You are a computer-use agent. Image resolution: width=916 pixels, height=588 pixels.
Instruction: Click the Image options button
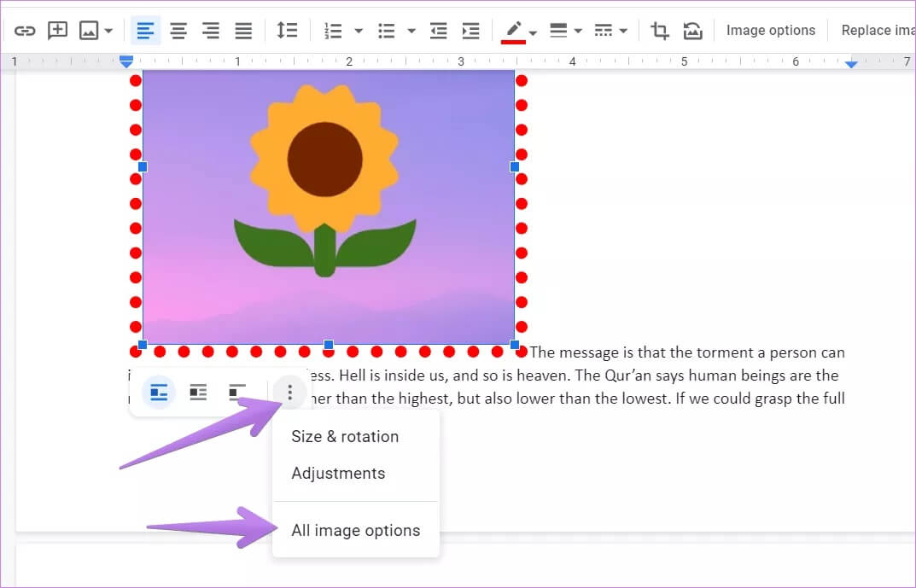770,31
